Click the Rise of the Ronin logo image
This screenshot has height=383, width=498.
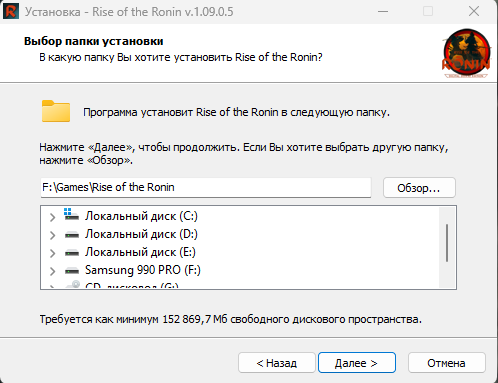coord(466,53)
